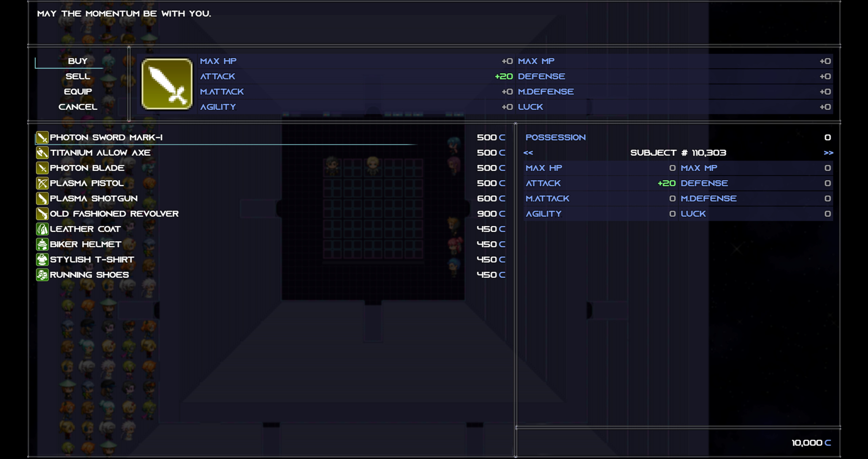Open the next subject with the right arrow
The width and height of the screenshot is (868, 459).
click(828, 153)
